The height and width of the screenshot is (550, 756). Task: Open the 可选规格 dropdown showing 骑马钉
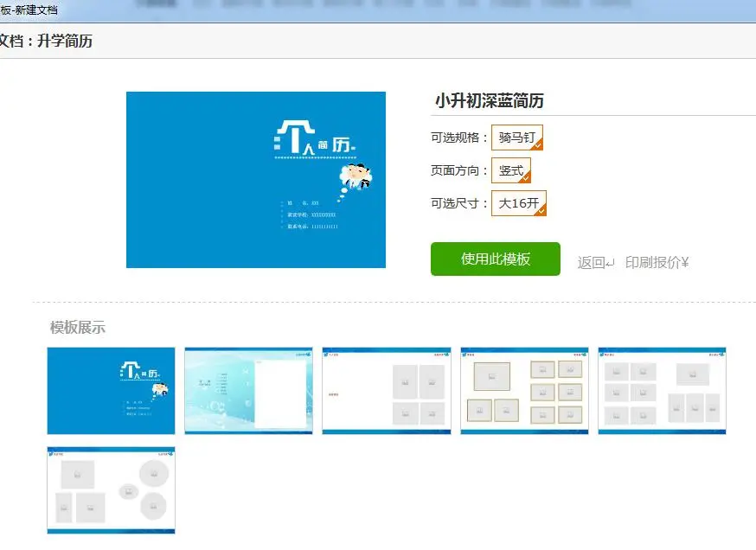tap(516, 137)
